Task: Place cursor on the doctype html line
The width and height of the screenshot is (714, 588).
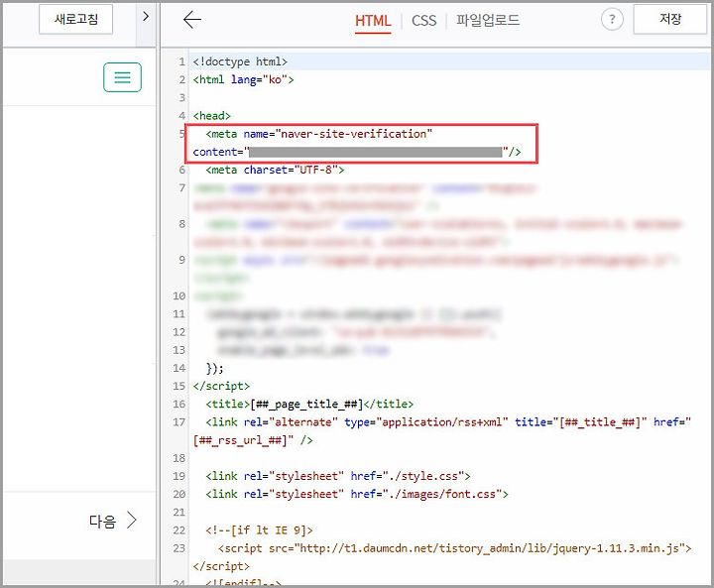Action: pos(240,61)
